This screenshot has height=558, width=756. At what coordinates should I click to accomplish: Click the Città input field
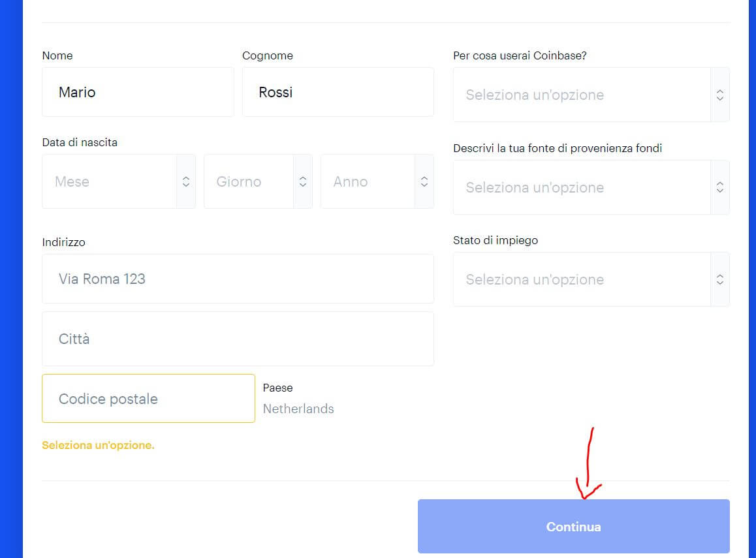coord(238,339)
